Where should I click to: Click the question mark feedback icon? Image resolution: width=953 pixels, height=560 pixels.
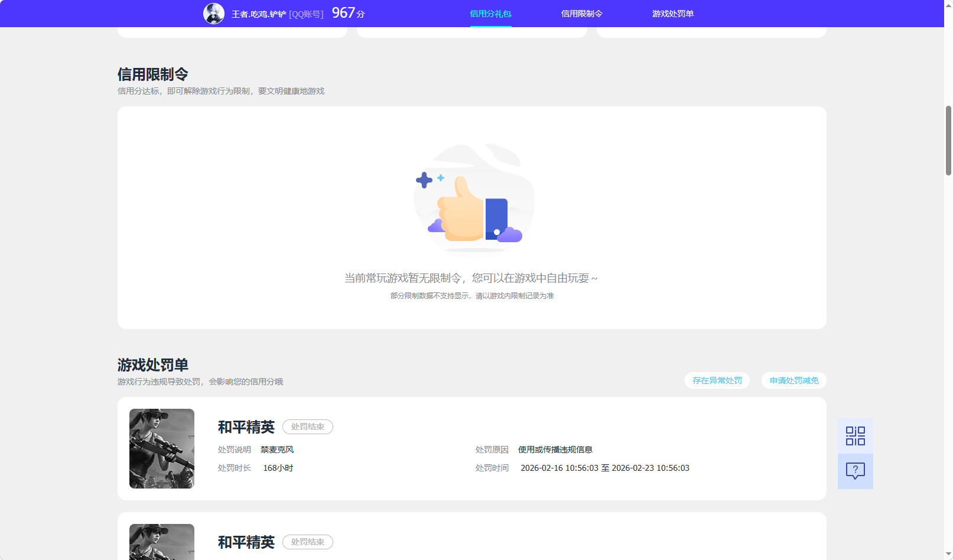point(855,471)
